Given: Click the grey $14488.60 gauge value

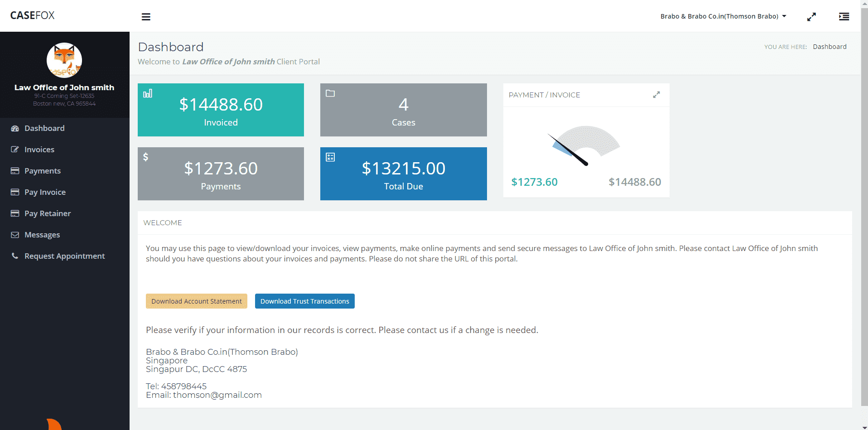Looking at the screenshot, I should click(x=635, y=182).
